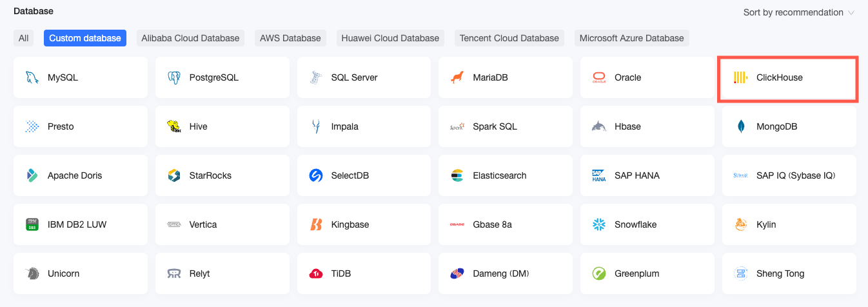The height and width of the screenshot is (307, 868).
Task: Select the Greenplum label text
Action: tap(637, 273)
